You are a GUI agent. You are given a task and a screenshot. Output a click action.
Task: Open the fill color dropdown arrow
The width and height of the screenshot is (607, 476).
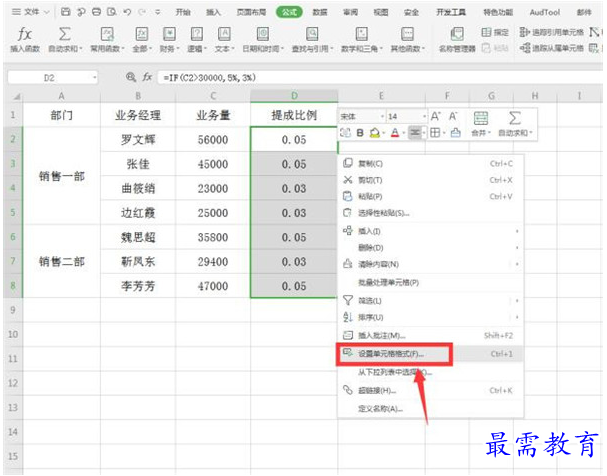pos(383,133)
